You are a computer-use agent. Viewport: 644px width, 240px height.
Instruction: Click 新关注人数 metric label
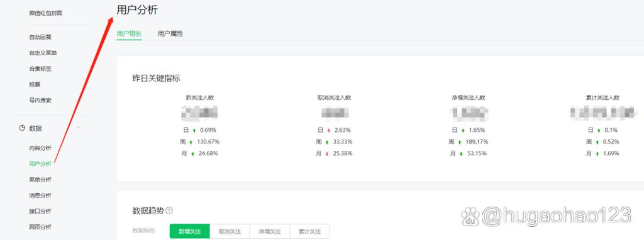click(199, 97)
